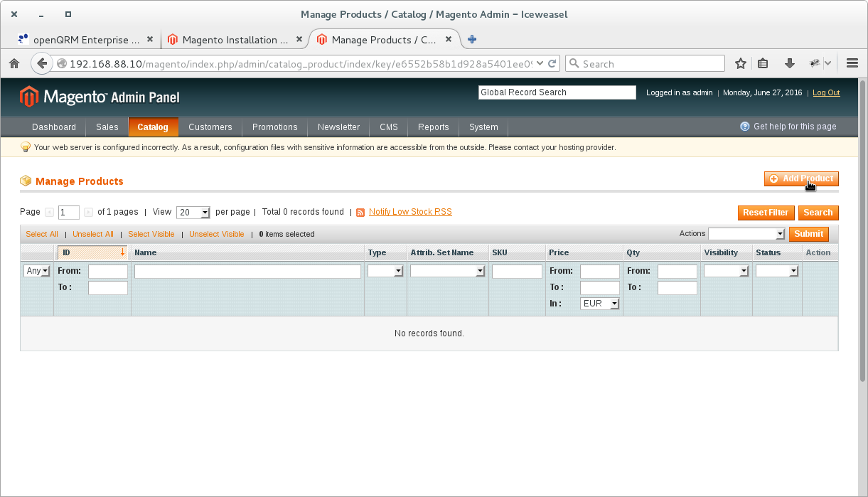Image resolution: width=868 pixels, height=497 pixels.
Task: Click the page number input field
Action: tap(69, 212)
